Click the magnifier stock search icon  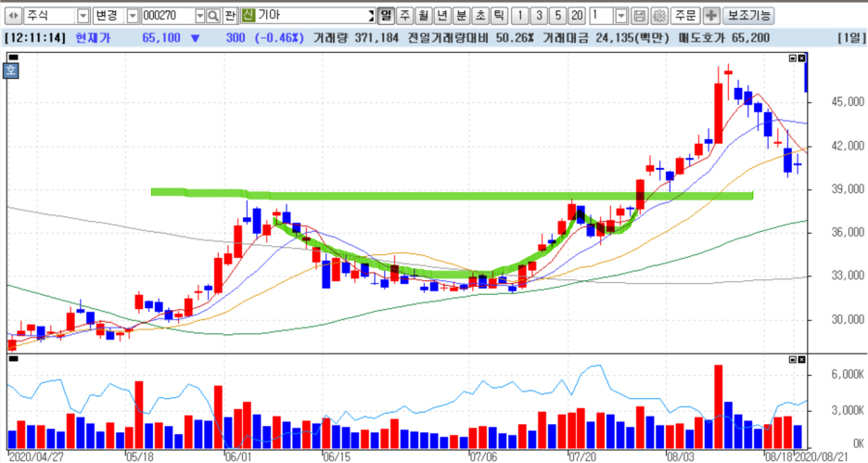(213, 16)
